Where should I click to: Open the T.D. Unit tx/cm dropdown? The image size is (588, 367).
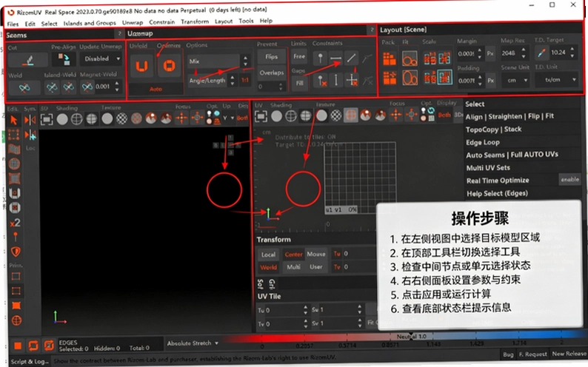[x=556, y=80]
